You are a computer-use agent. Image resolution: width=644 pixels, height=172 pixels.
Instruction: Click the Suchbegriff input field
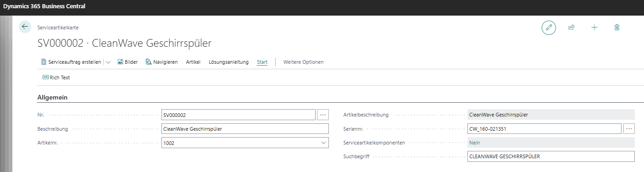551,157
